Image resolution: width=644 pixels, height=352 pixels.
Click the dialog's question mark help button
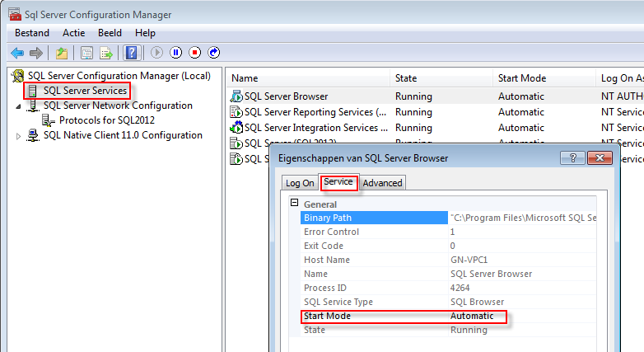pyautogui.click(x=572, y=158)
